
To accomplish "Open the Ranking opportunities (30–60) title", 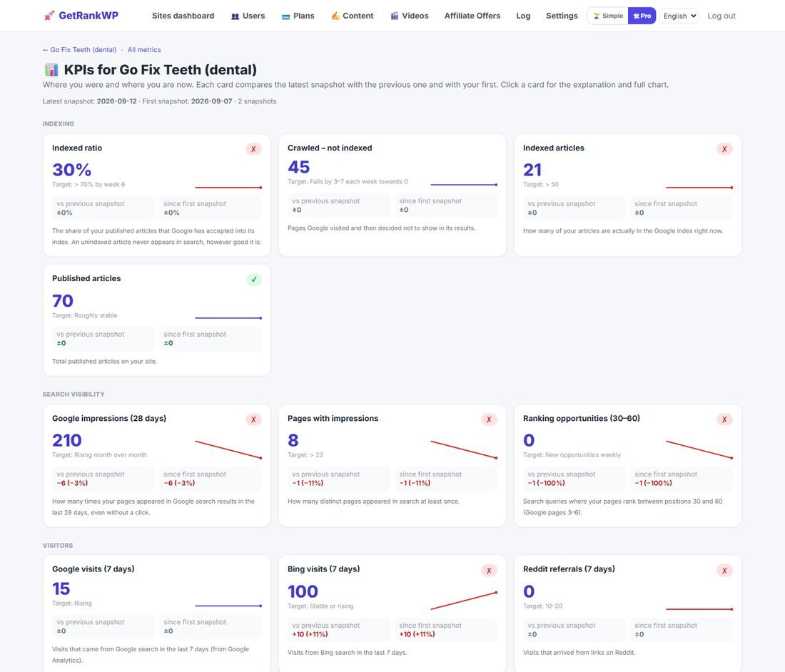I will (582, 418).
